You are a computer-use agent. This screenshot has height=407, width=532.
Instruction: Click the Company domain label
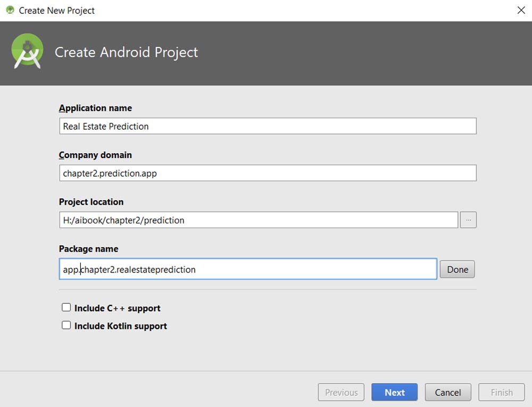(95, 155)
